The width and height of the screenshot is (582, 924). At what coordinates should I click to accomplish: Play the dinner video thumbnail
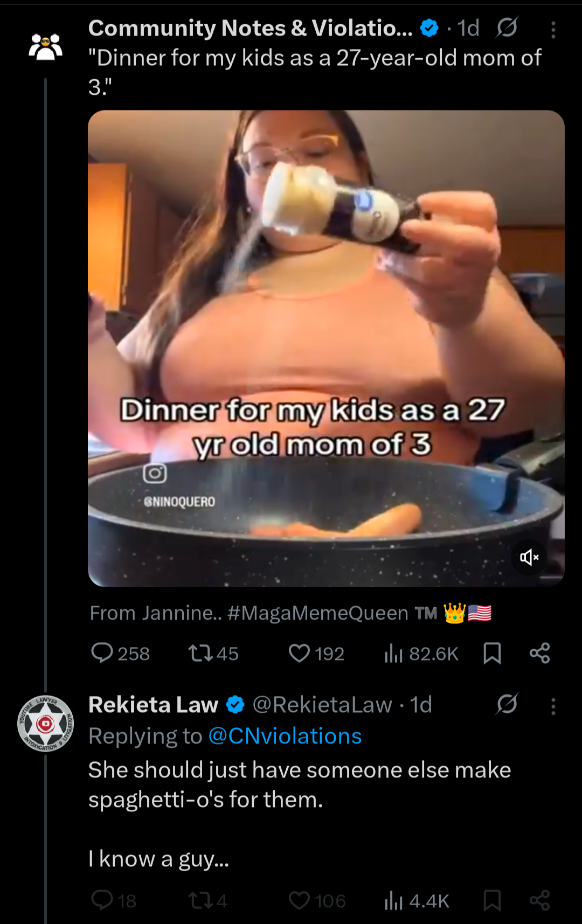(326, 348)
